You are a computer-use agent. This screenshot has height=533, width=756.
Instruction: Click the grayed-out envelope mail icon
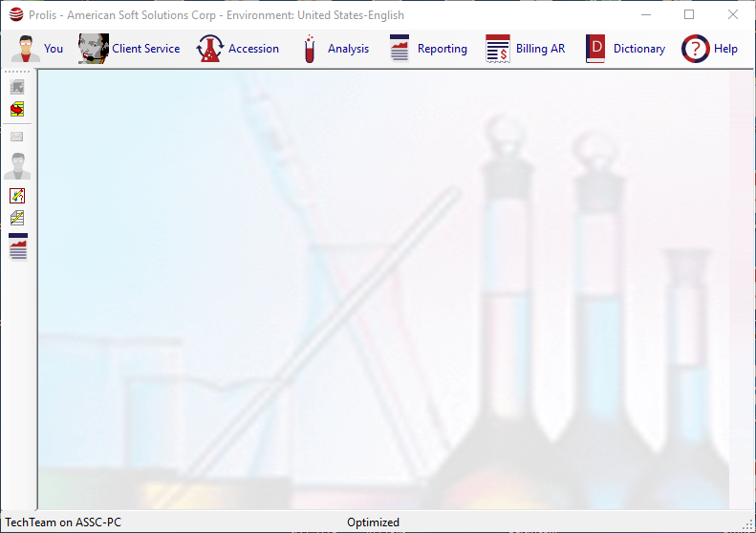click(x=17, y=137)
